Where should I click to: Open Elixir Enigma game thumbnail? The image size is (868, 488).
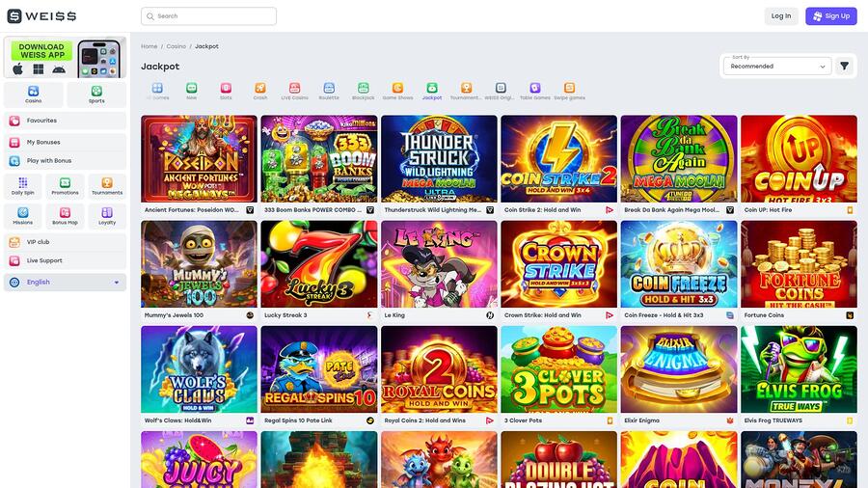pos(679,369)
